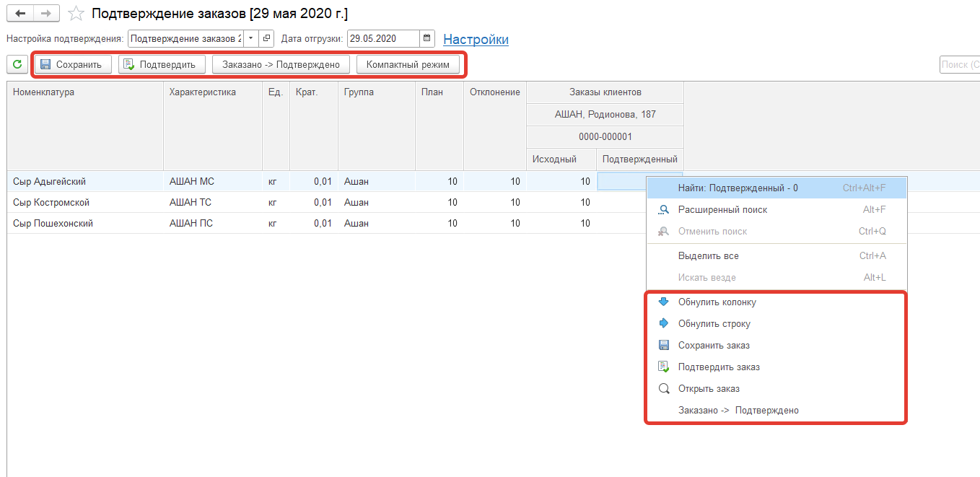Click the back navigation arrow
The height and width of the screenshot is (477, 980).
[x=20, y=14]
